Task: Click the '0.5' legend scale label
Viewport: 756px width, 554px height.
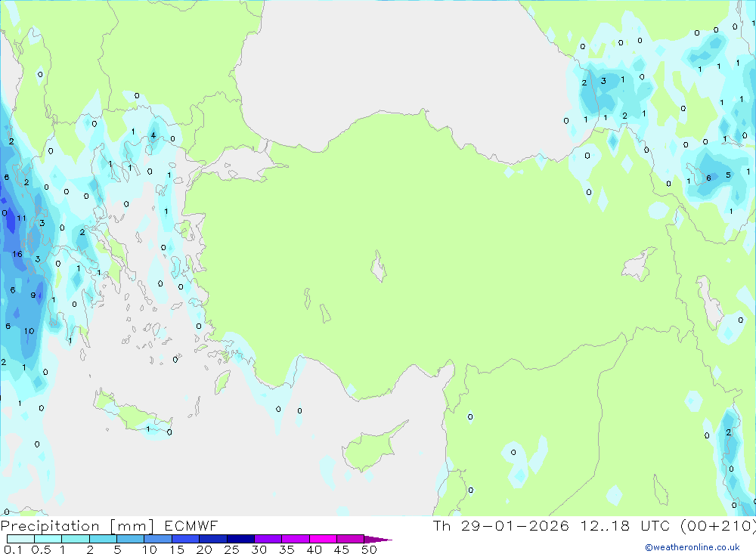Action: [x=41, y=549]
